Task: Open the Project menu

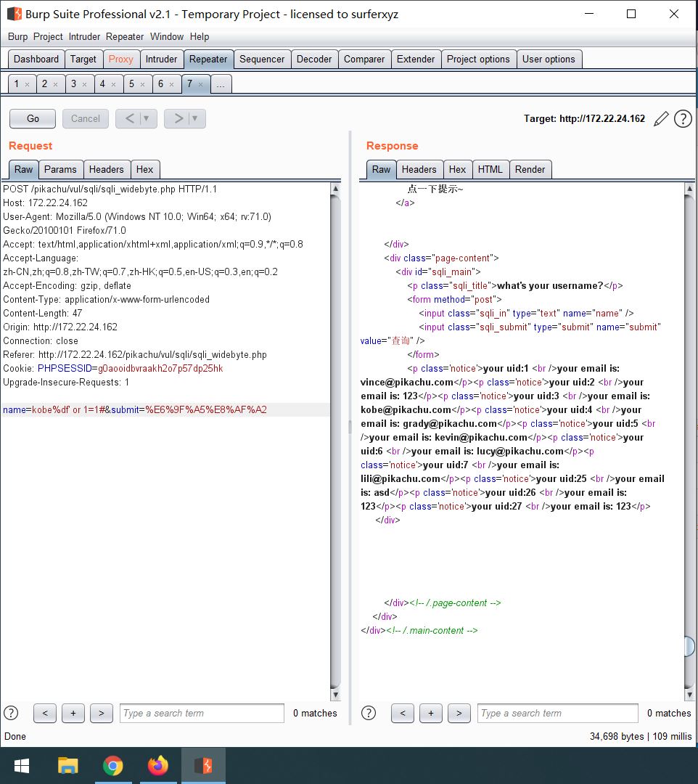Action: pyautogui.click(x=48, y=36)
